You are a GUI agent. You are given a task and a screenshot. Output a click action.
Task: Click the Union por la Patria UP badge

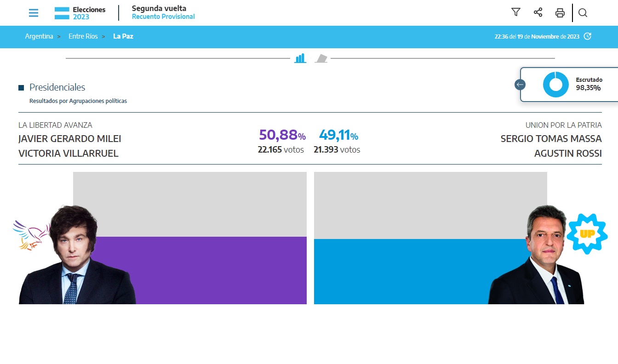coord(587,233)
